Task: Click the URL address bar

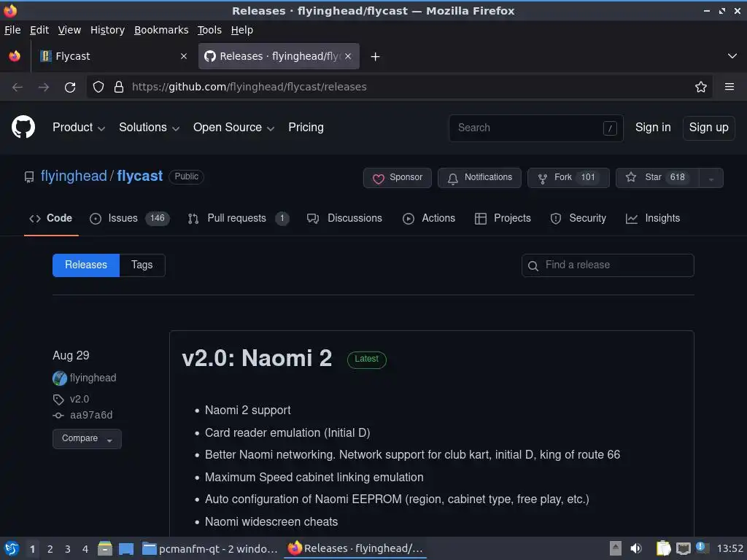Action: tap(399, 87)
